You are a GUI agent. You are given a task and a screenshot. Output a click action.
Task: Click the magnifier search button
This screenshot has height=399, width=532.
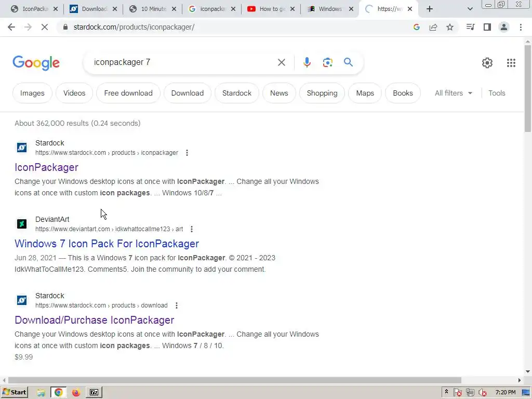pyautogui.click(x=348, y=62)
